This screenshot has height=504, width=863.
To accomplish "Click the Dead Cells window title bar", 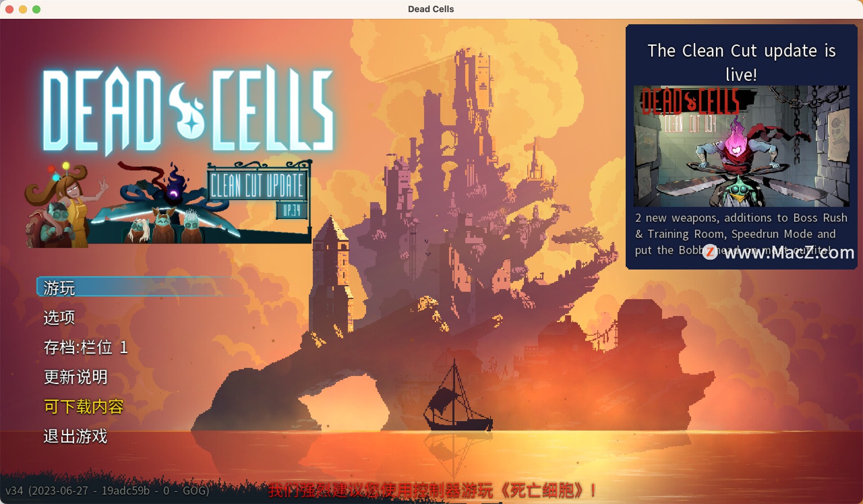I will 431,9.
